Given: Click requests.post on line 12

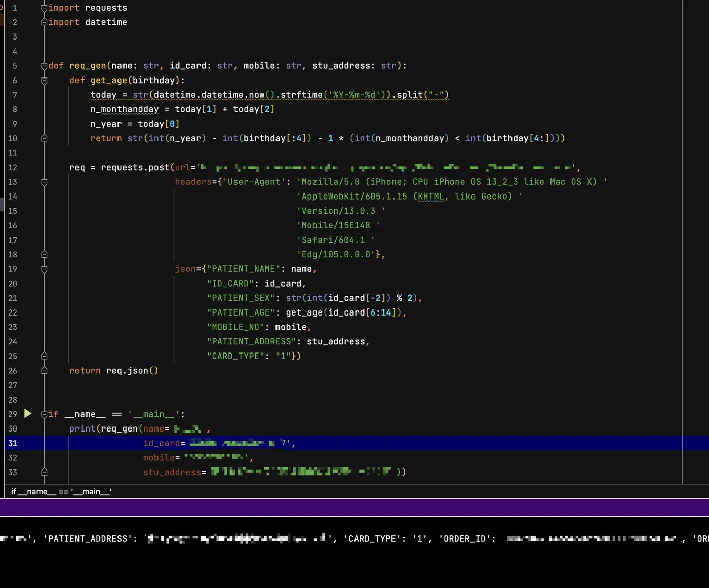Looking at the screenshot, I should (x=135, y=168).
